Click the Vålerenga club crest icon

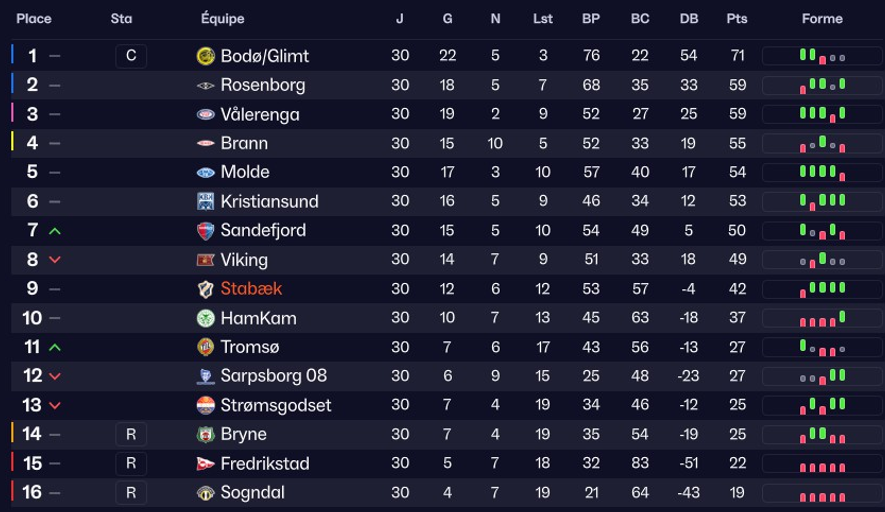tap(206, 114)
